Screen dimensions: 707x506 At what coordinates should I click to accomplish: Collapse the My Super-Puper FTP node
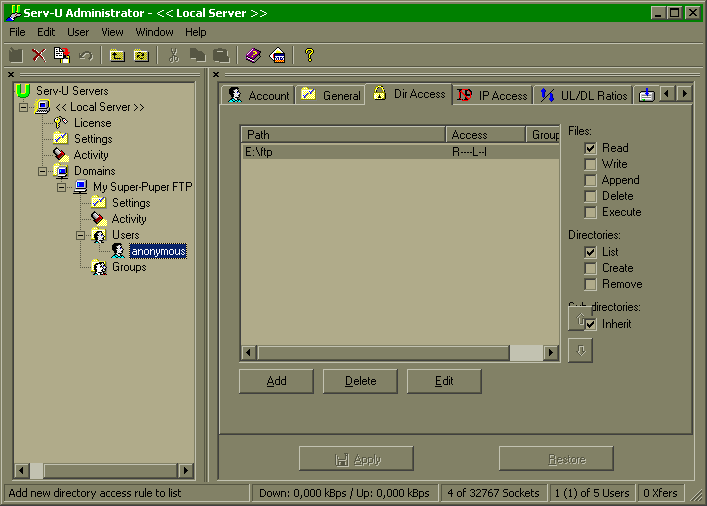click(x=61, y=187)
